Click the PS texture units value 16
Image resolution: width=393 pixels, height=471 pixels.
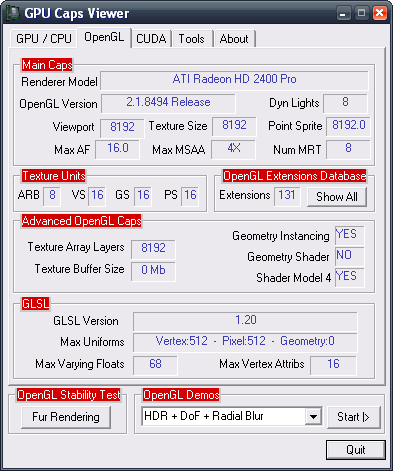pos(190,196)
